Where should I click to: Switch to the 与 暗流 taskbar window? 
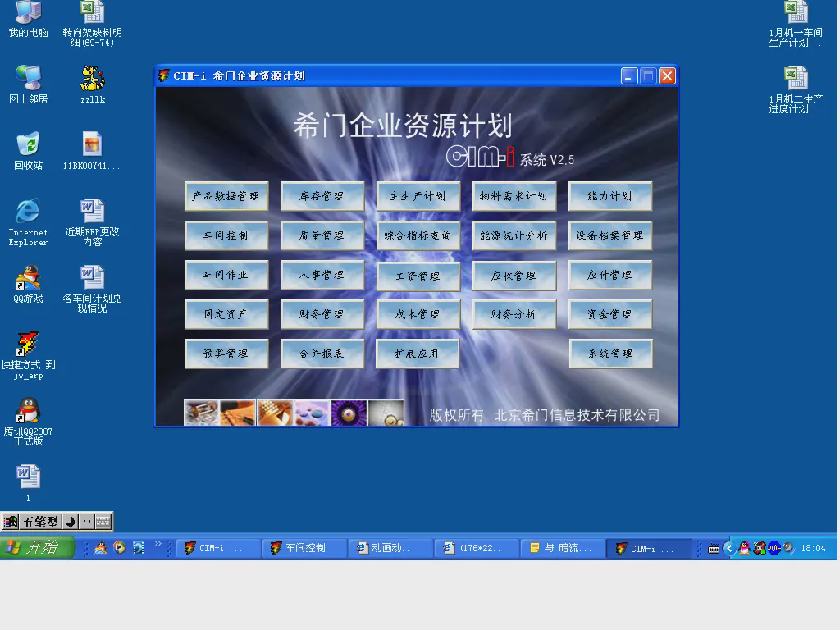(562, 548)
